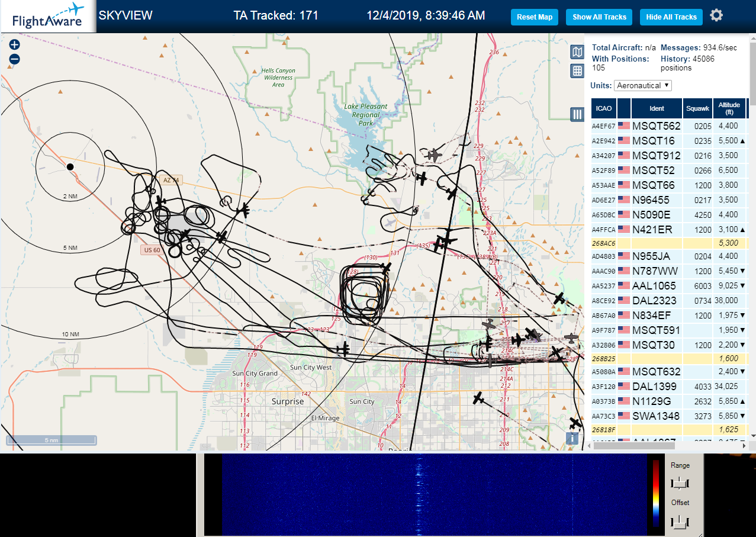Adjust the Offset slider on waterfall panel

point(680,522)
